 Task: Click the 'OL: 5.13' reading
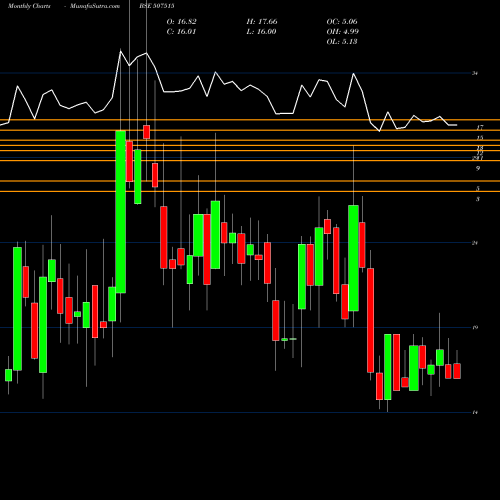pos(342,42)
